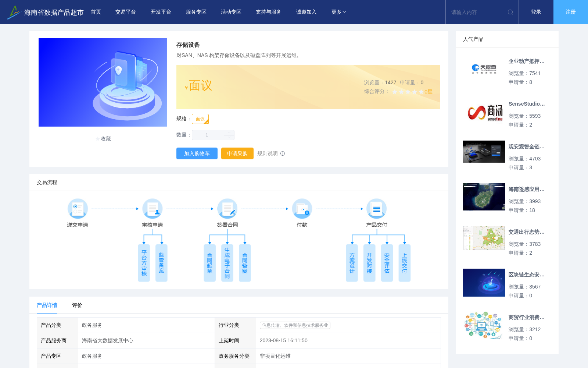
Task: Click the quantity input field
Action: click(x=208, y=135)
